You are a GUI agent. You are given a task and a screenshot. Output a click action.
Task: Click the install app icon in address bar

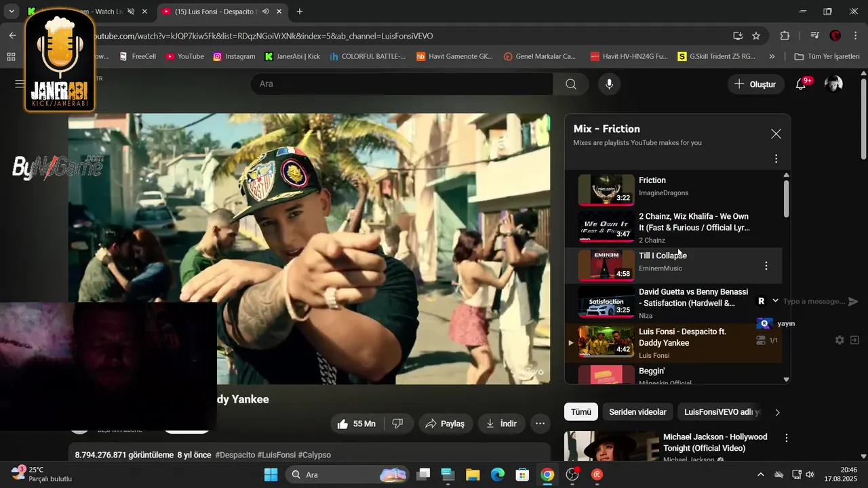738,36
